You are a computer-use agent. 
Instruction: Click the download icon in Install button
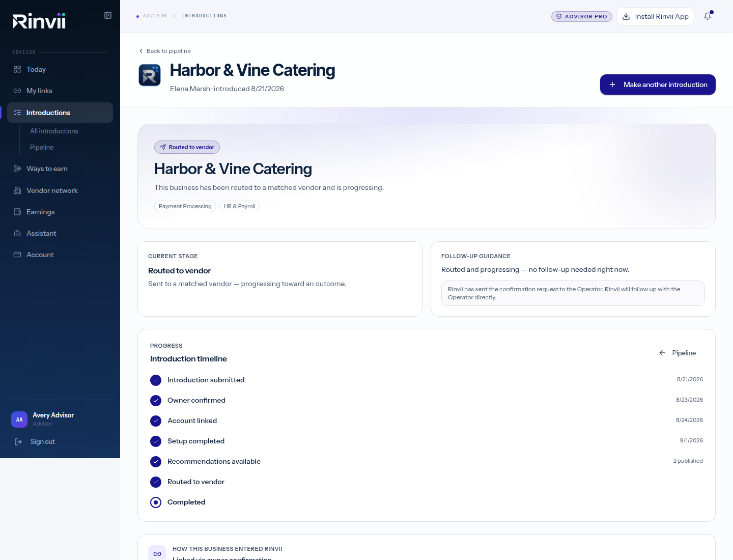pos(626,16)
